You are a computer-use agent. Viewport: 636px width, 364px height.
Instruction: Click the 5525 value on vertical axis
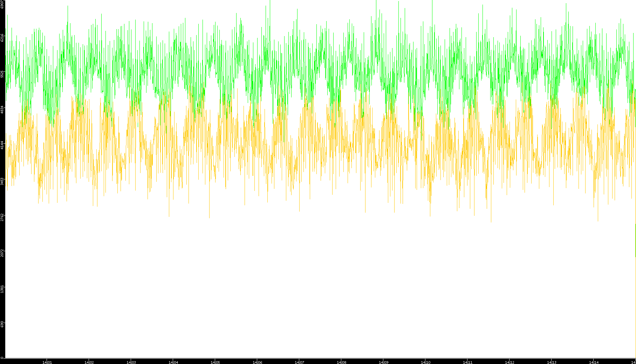coord(2,74)
